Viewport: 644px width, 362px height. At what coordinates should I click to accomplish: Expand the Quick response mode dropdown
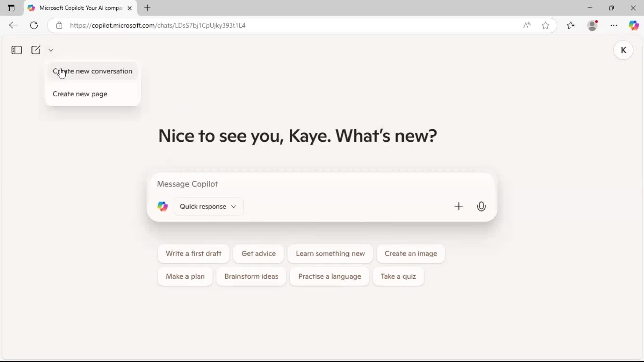208,206
